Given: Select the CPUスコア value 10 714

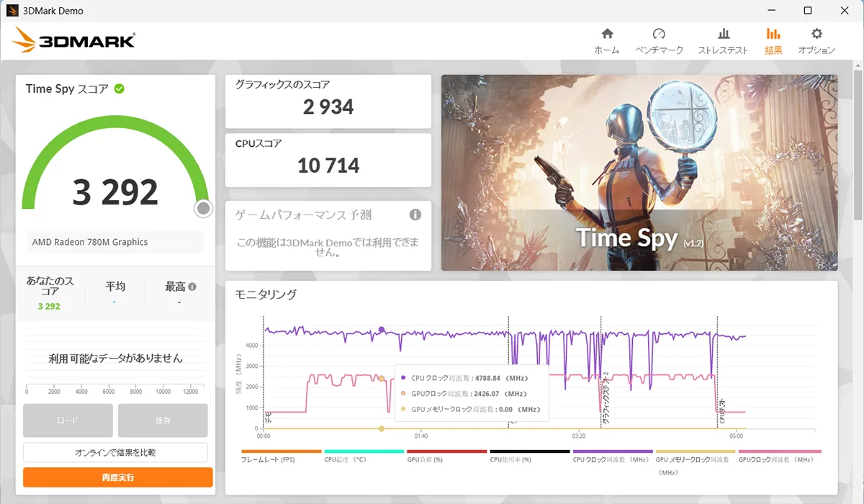Looking at the screenshot, I should coord(328,166).
